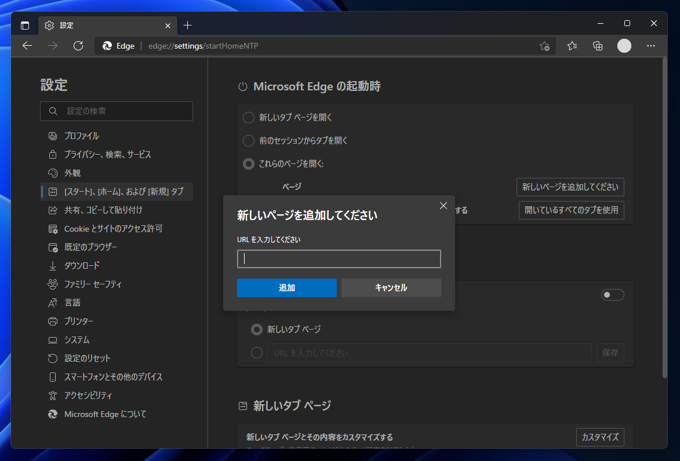680x461 pixels.
Task: Open the Settings and more ellipsis menu
Action: (651, 46)
